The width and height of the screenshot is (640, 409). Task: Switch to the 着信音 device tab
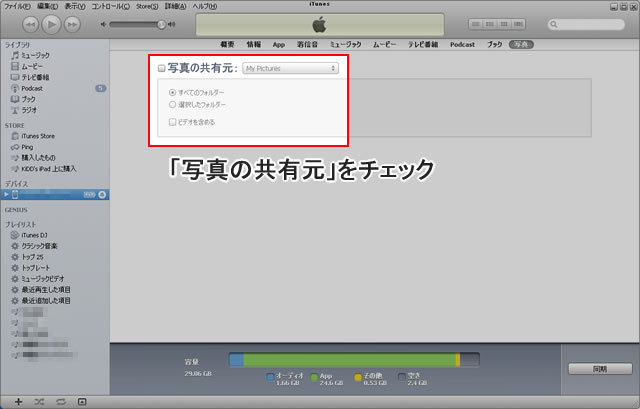coord(307,44)
